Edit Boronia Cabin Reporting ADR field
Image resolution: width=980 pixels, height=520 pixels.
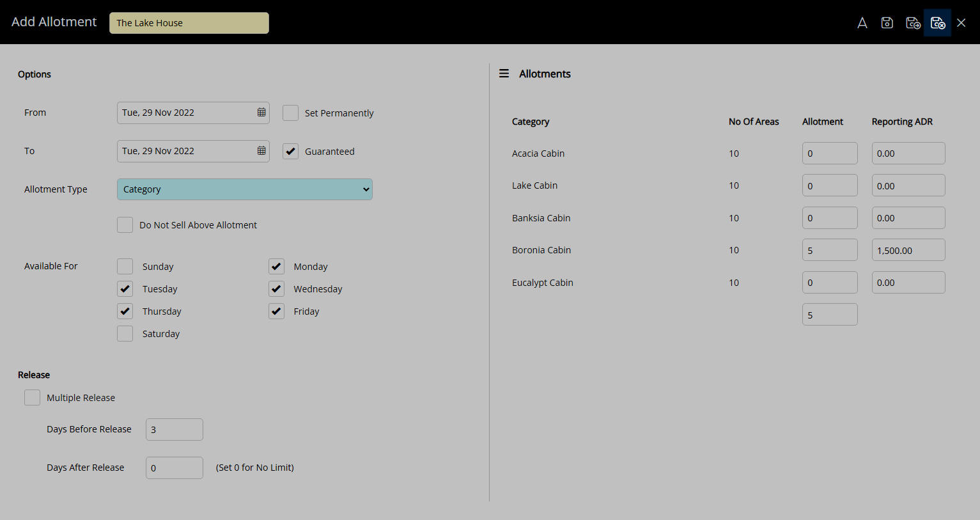[x=908, y=250]
